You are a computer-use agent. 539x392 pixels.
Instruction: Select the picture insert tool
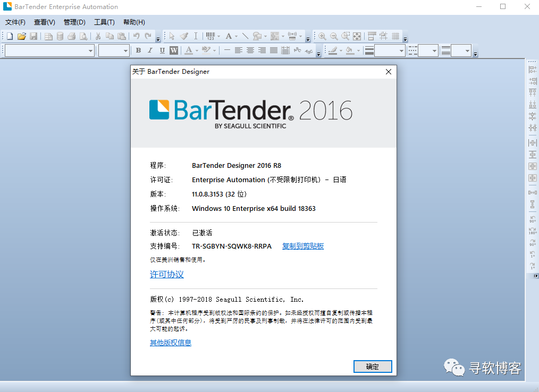click(x=275, y=36)
